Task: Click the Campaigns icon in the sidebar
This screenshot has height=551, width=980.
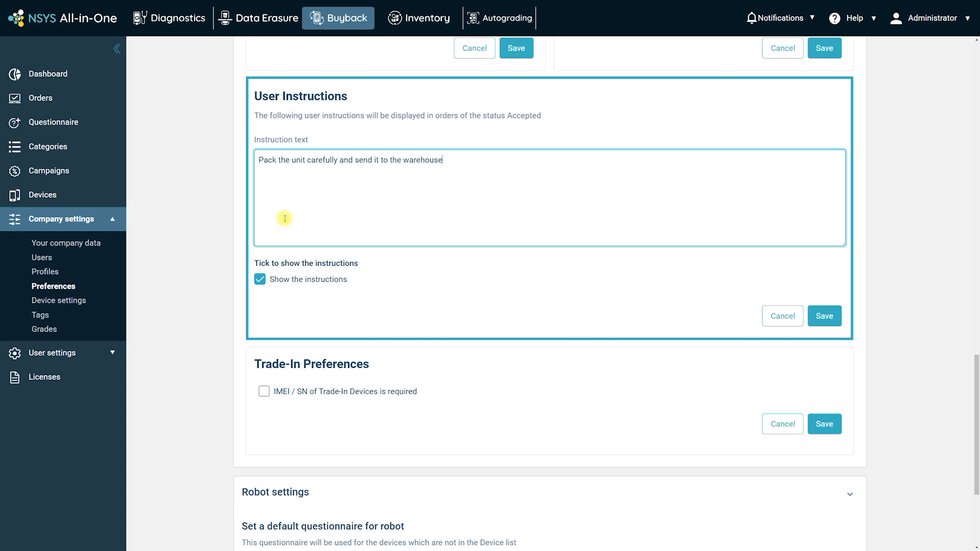Action: [x=15, y=171]
